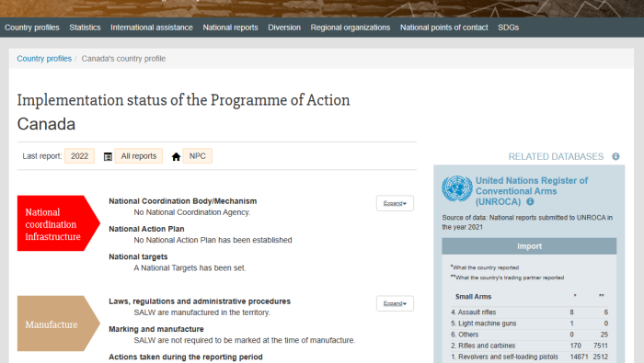Open the SDGs navigation item
Viewport: 644px width, 363px height.
point(509,28)
